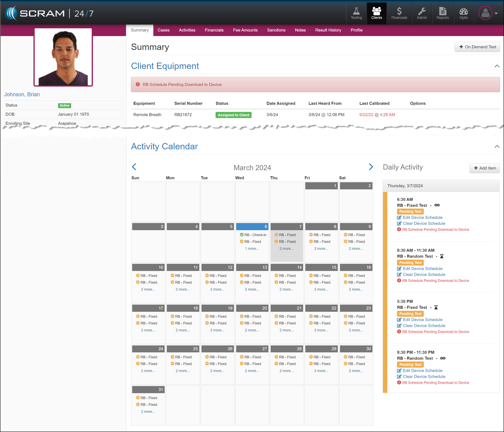The width and height of the screenshot is (504, 432).
Task: Expand '1 more...' on March 6
Action: (252, 249)
